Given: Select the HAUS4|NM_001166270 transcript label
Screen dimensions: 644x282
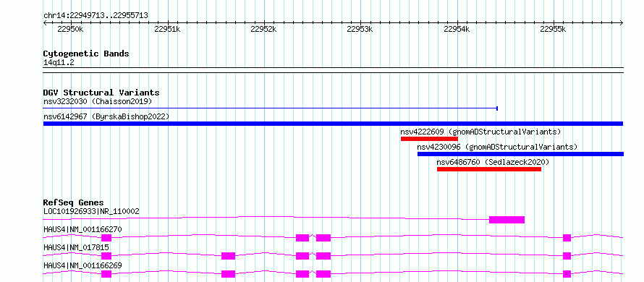Looking at the screenshot, I should point(82,229).
